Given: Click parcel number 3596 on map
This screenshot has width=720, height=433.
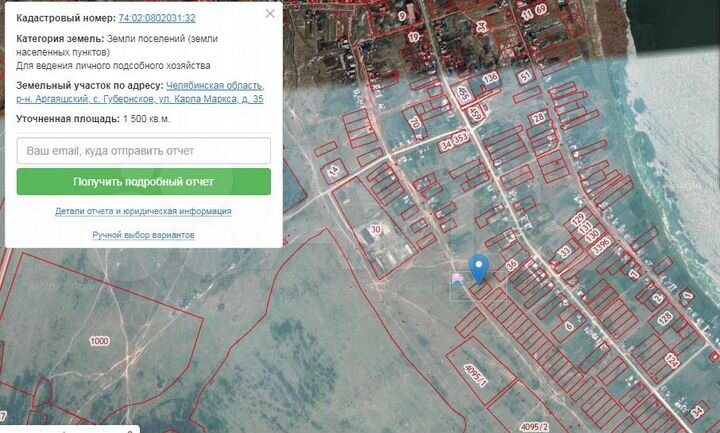Looking at the screenshot, I should tap(600, 243).
